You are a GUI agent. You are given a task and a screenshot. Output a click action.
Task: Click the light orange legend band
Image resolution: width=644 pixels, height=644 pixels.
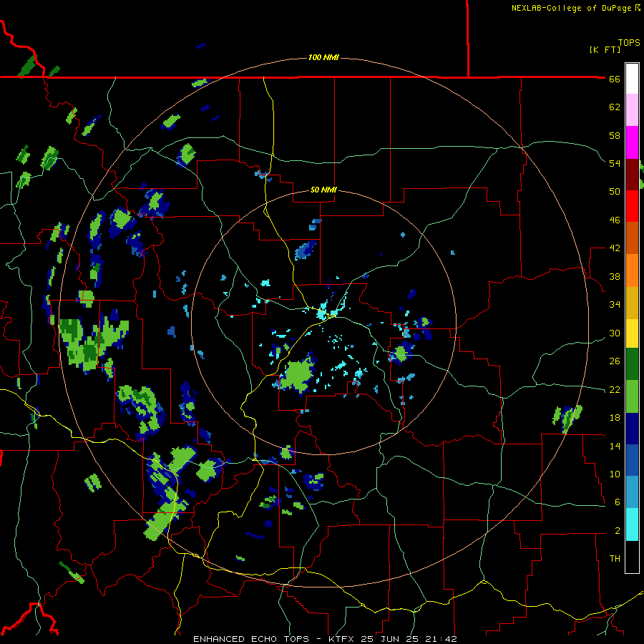(632, 270)
